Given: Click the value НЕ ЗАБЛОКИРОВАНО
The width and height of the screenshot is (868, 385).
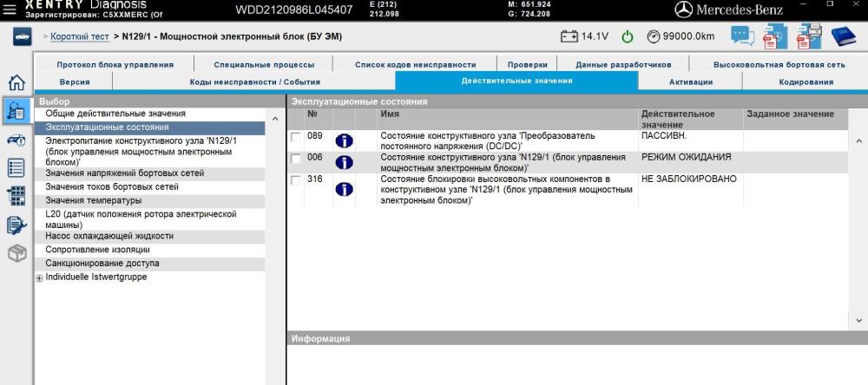Looking at the screenshot, I should tap(689, 179).
